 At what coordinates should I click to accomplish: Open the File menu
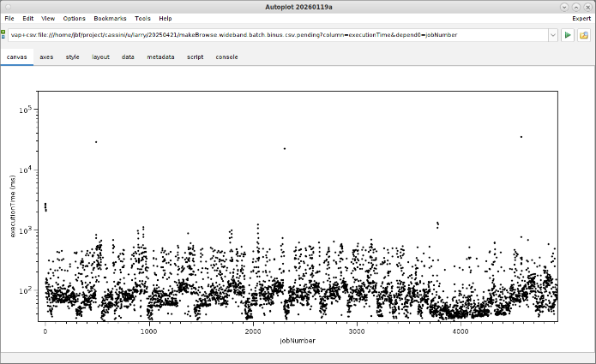(x=9, y=18)
